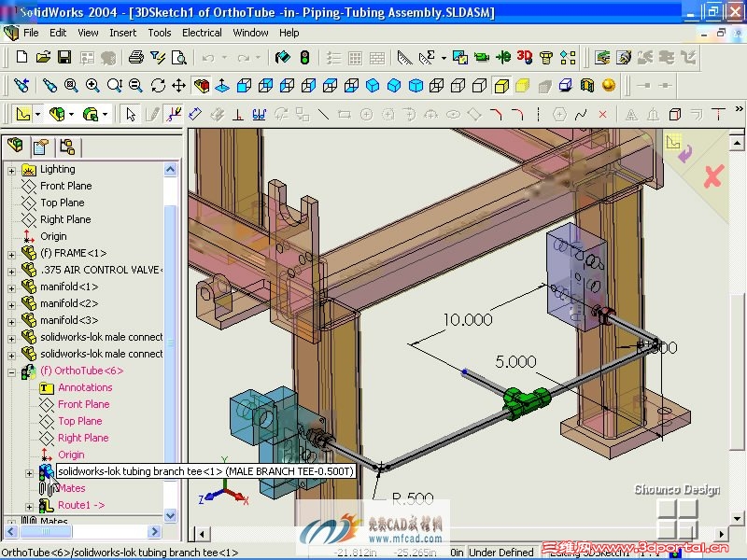Open a file with the folder icon
Viewport: 747px width, 560px height.
pos(43,57)
